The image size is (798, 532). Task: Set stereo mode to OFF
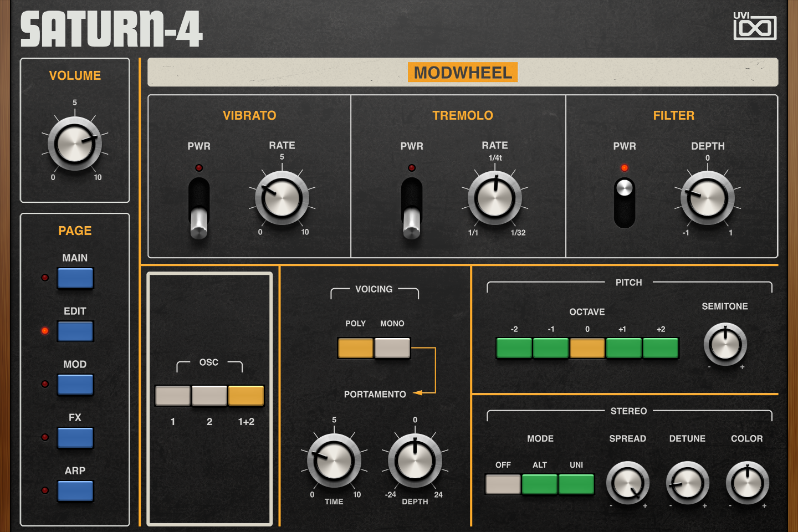[x=503, y=484]
